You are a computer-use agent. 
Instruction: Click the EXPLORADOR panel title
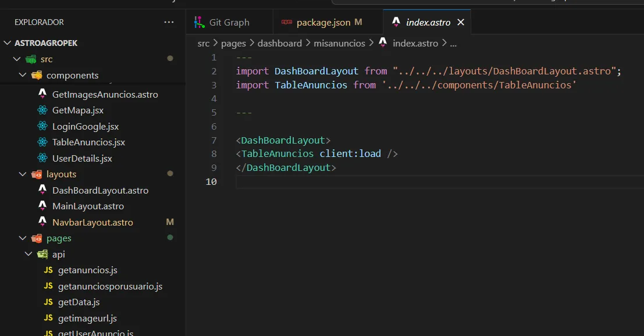pos(39,22)
